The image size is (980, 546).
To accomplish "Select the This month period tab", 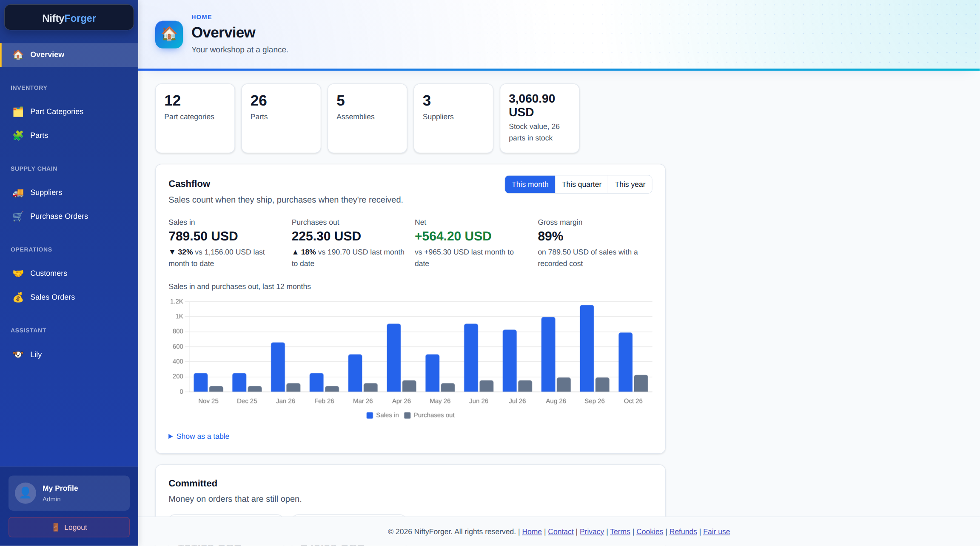I will [530, 184].
